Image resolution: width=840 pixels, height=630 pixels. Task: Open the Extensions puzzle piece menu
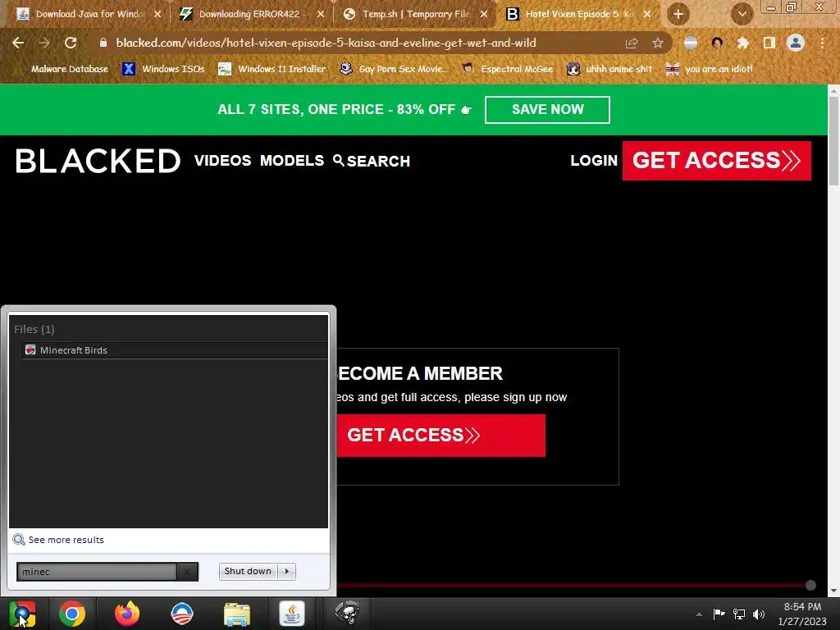[743, 43]
